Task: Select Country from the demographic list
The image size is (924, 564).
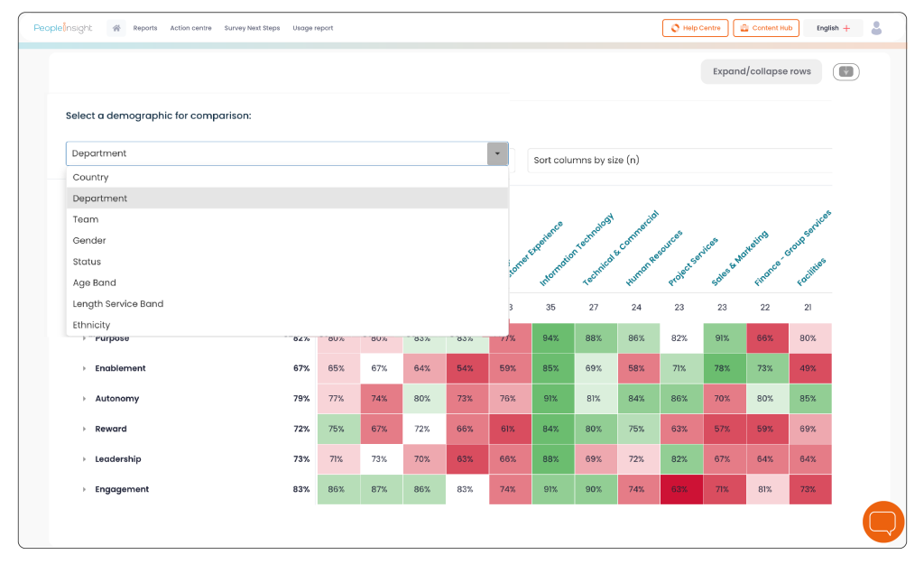Action: pos(91,178)
